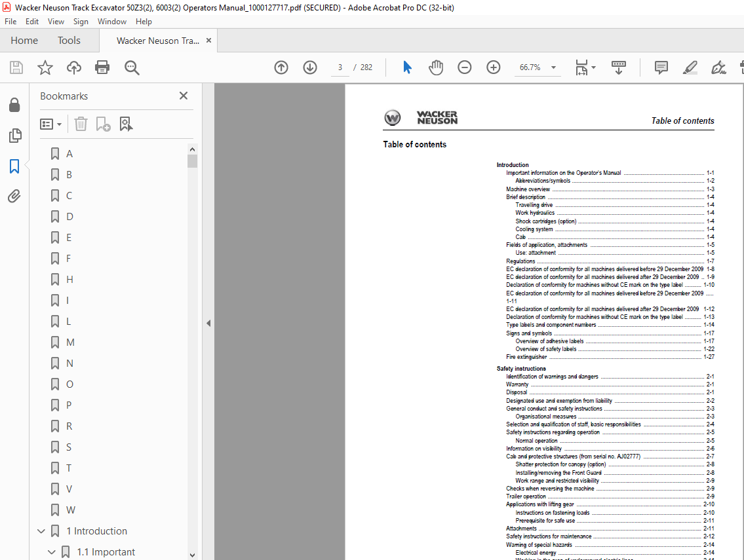This screenshot has width=744, height=560.
Task: Click the page number input field
Action: (x=340, y=67)
